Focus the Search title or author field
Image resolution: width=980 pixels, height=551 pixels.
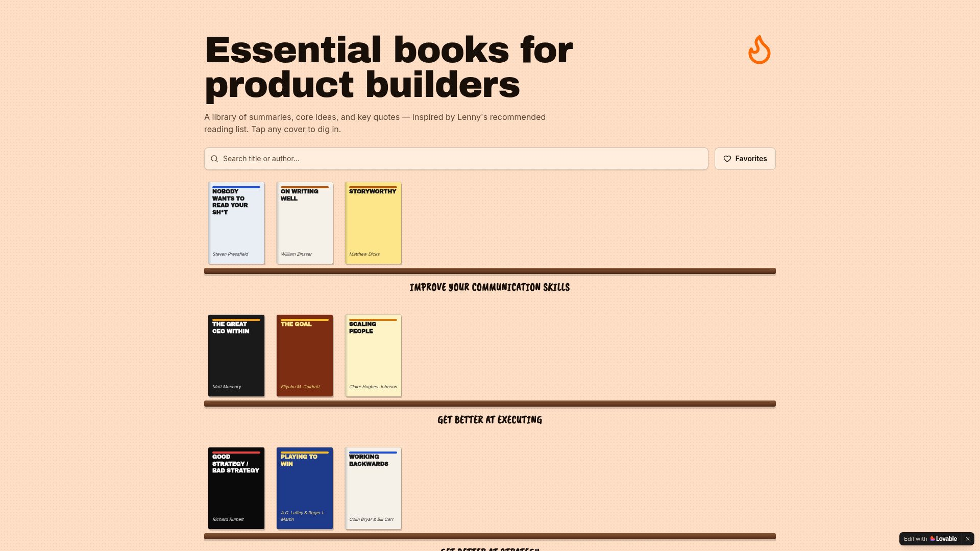[456, 159]
